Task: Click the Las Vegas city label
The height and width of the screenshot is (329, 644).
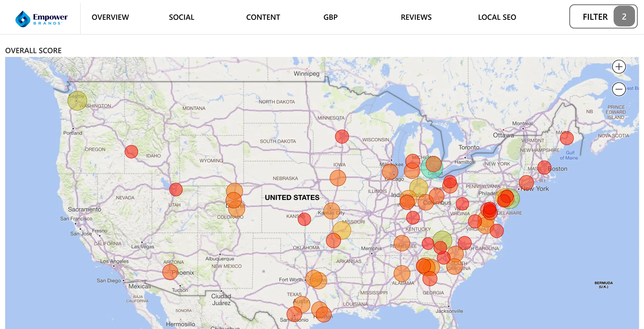Action: tap(143, 246)
